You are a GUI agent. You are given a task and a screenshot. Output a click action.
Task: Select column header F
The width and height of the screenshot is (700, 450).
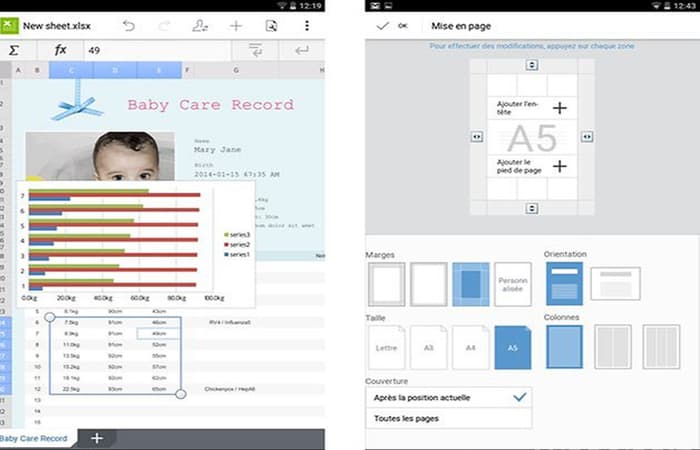point(187,70)
